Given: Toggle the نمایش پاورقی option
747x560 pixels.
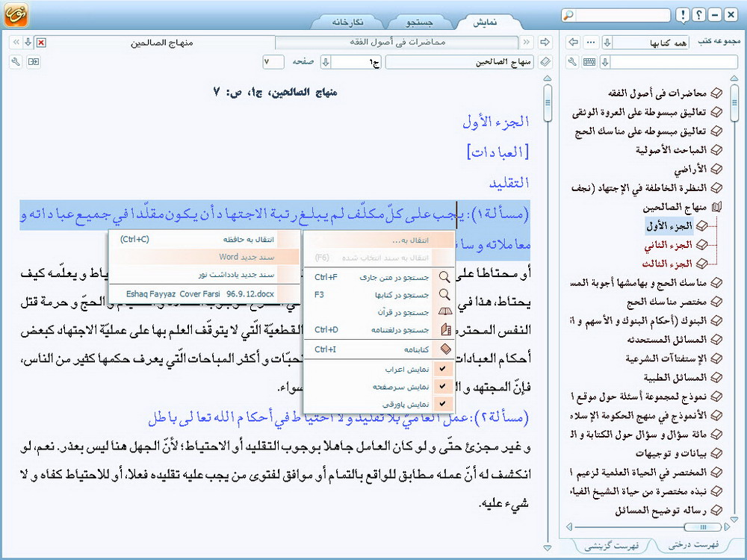Looking at the screenshot, I should 379,404.
